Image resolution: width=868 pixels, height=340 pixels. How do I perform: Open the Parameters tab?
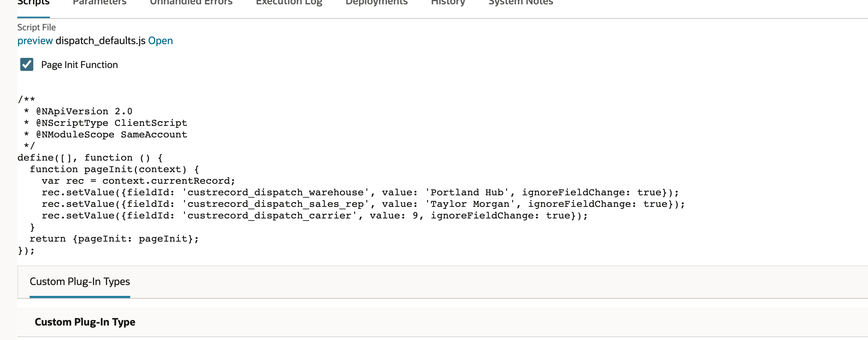99,3
